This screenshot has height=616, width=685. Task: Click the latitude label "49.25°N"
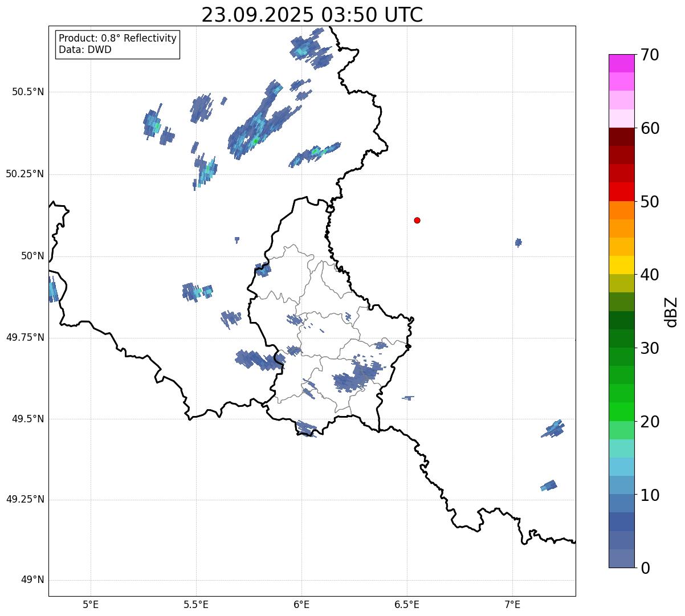coord(25,499)
